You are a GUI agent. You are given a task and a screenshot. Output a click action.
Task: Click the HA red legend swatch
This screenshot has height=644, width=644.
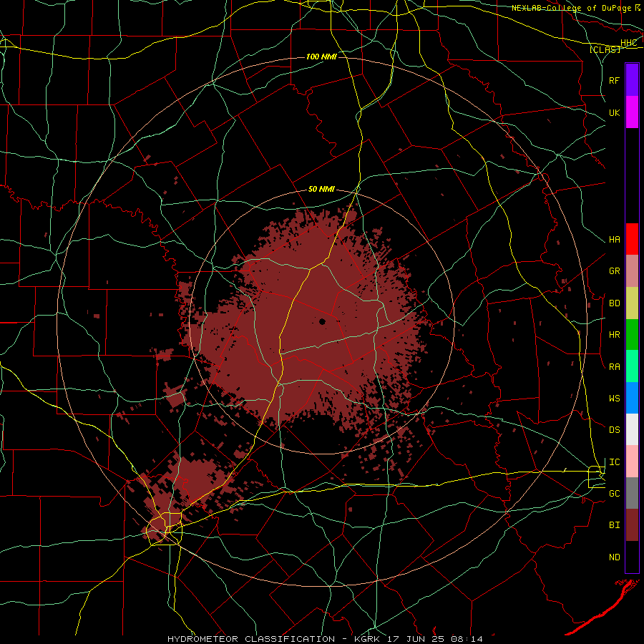[x=632, y=239]
